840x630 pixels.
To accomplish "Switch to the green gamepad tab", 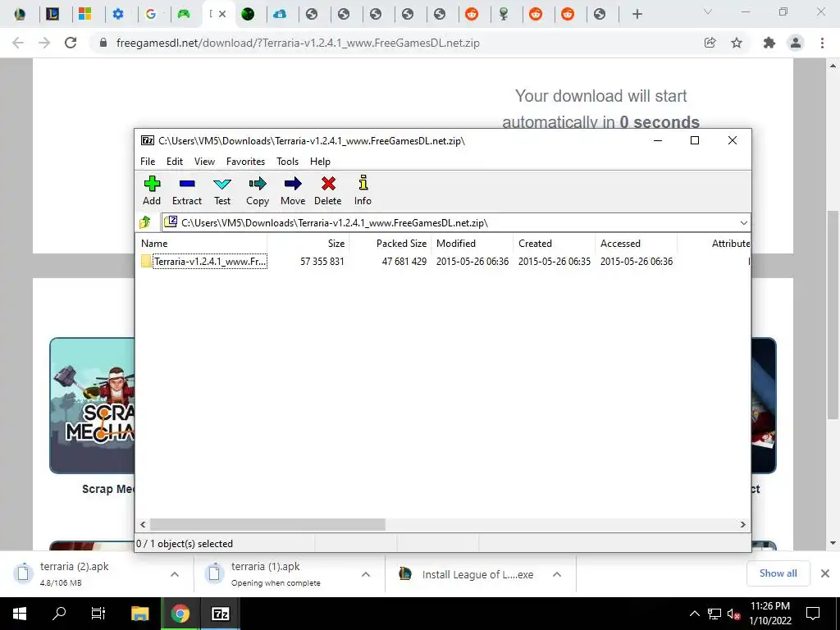I will click(184, 14).
